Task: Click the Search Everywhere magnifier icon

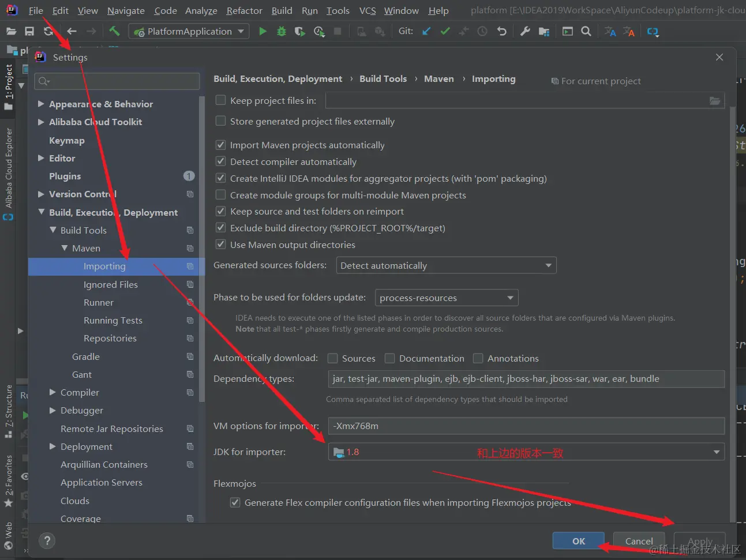Action: (x=586, y=31)
